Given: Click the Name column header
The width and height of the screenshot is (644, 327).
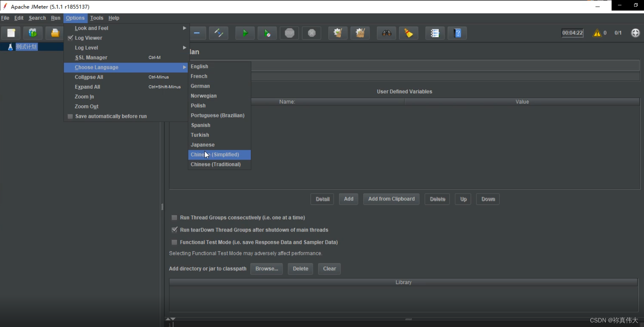Looking at the screenshot, I should tap(287, 102).
